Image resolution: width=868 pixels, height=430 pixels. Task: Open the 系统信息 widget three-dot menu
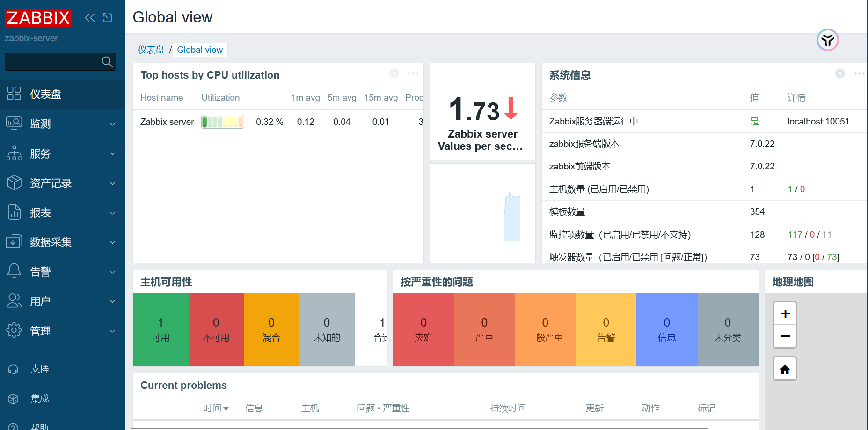pyautogui.click(x=860, y=73)
